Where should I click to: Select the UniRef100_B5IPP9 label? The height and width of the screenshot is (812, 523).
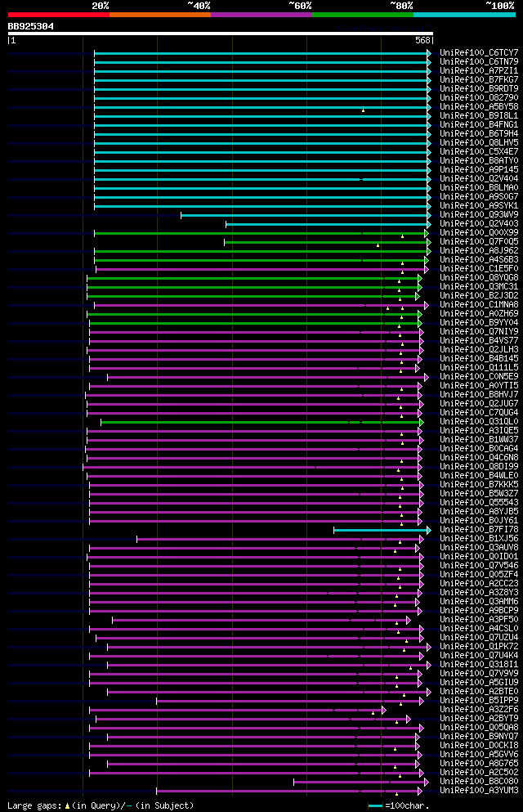(x=479, y=700)
